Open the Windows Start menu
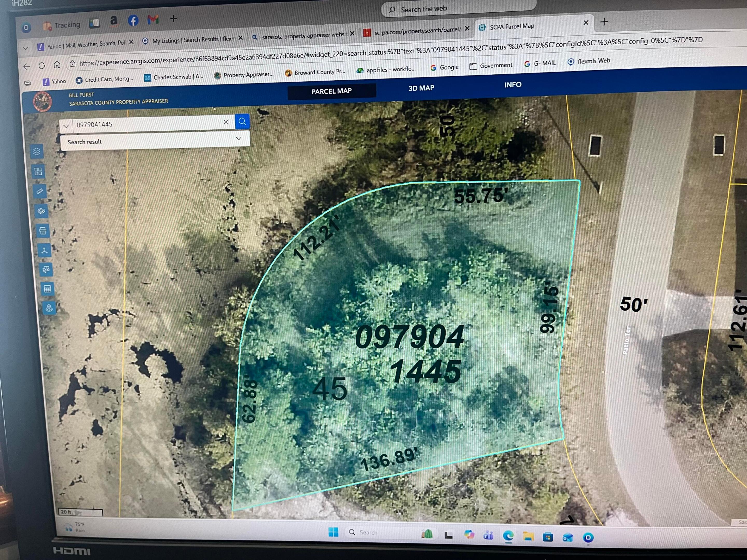The width and height of the screenshot is (747, 560). [x=333, y=532]
